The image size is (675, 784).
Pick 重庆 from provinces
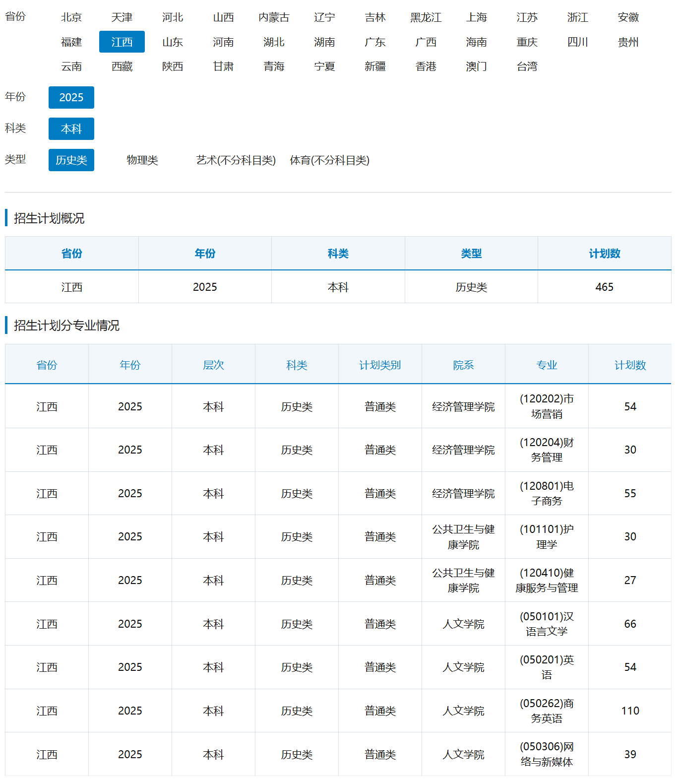[527, 42]
